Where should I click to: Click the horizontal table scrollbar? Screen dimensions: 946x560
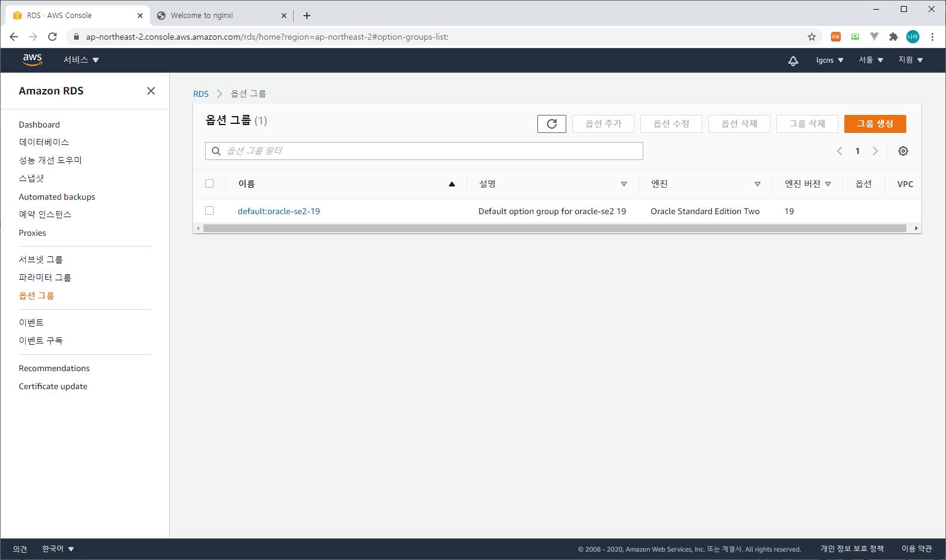(x=555, y=229)
